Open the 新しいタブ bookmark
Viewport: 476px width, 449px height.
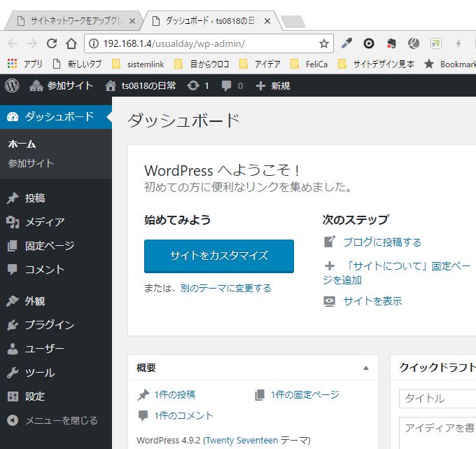(78, 64)
